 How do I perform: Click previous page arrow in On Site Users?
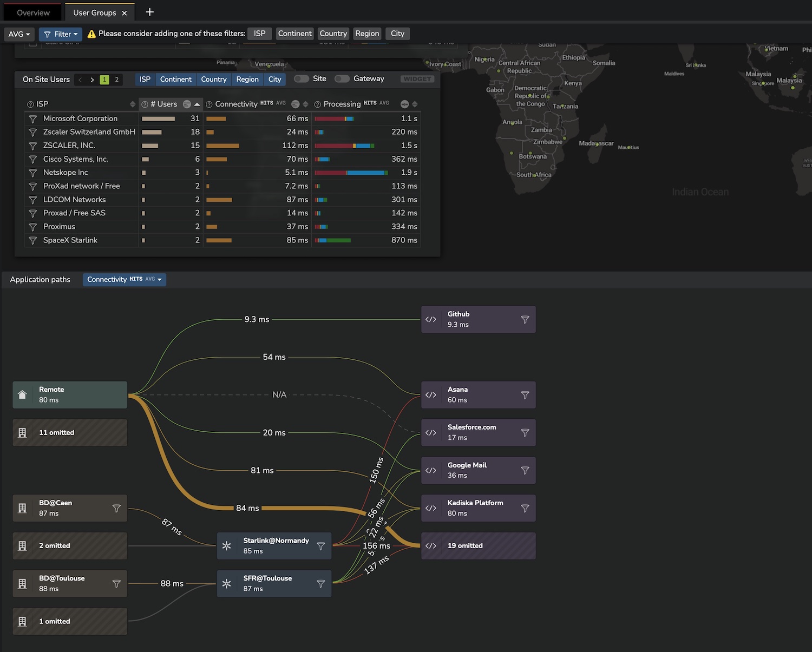80,80
